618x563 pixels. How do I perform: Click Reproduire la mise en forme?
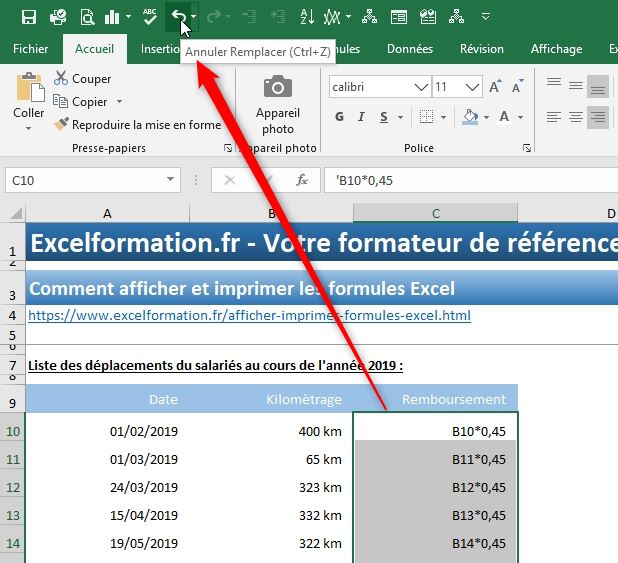(138, 125)
